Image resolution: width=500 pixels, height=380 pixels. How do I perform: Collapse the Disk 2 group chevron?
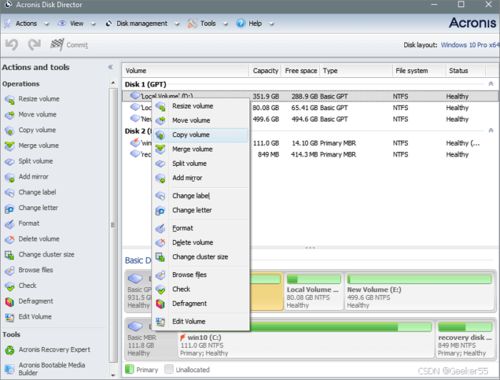point(491,130)
